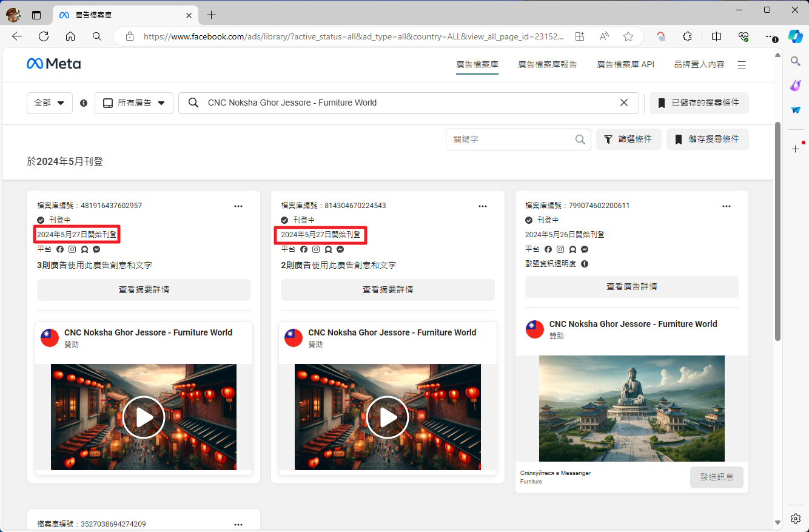
Task: Open the 廣告檔案庫 API tab
Action: pyautogui.click(x=625, y=64)
